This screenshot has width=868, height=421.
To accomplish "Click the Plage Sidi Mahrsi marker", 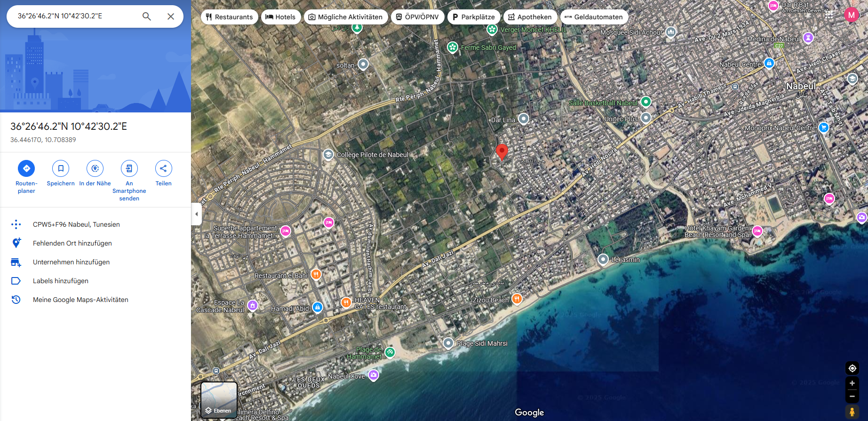I will tap(448, 343).
